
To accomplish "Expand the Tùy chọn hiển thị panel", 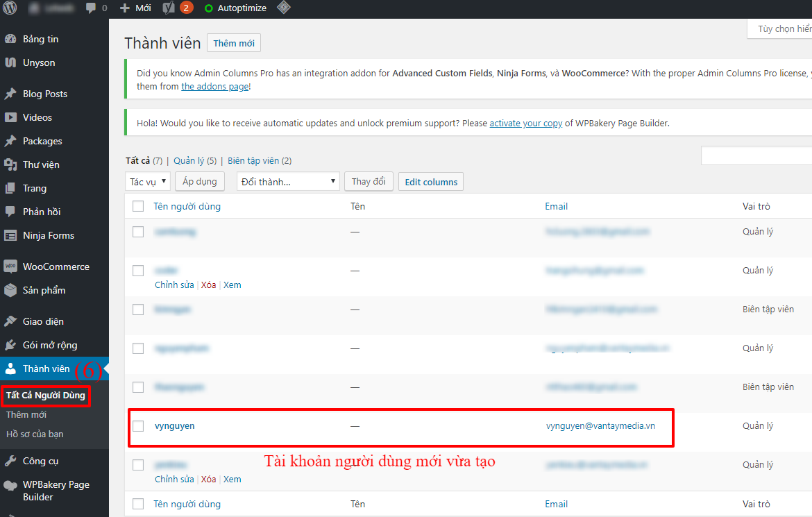I will click(x=780, y=29).
